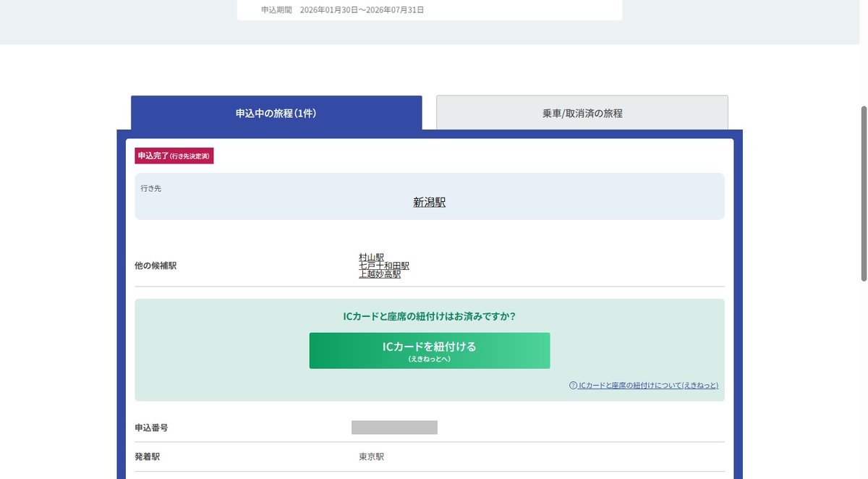Open the 村山駅 candidate station link
Image resolution: width=868 pixels, height=479 pixels.
click(371, 257)
